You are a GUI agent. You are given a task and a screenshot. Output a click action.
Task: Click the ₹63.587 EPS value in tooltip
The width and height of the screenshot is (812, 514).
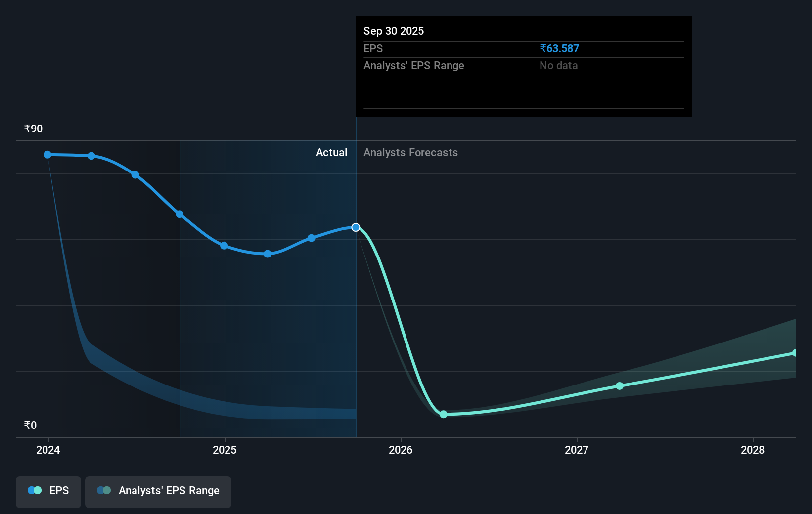click(559, 48)
